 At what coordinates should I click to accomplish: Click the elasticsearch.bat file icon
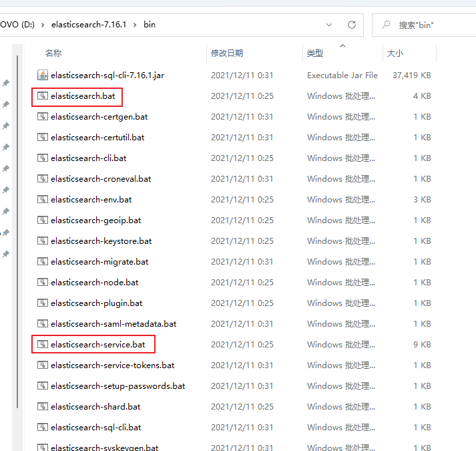point(43,96)
